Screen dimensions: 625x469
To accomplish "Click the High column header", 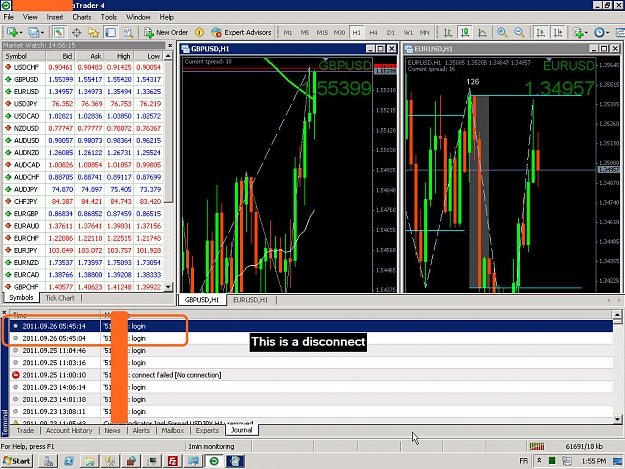I will click(119, 56).
